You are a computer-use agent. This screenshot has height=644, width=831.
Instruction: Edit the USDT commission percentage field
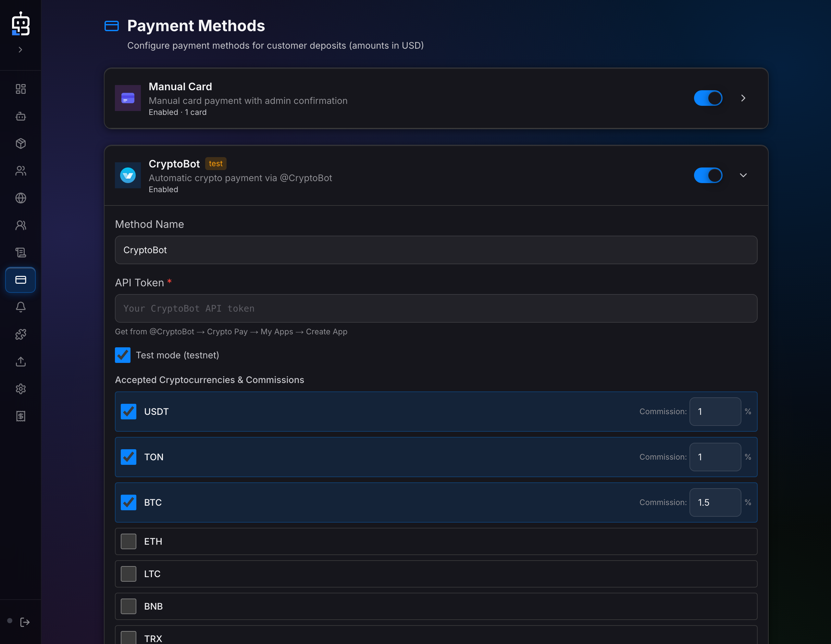[x=715, y=412]
